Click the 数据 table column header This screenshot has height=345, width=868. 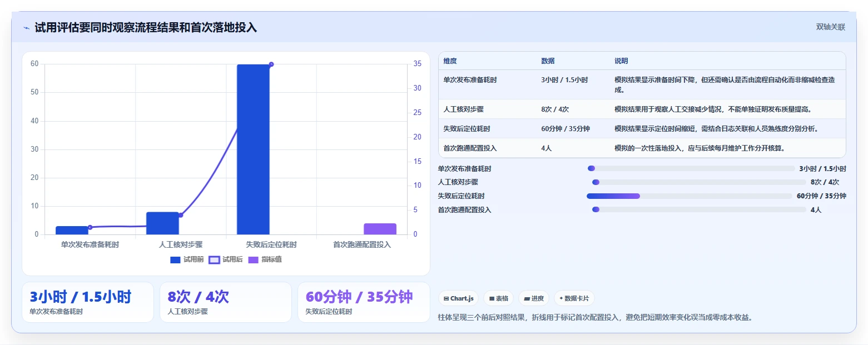tap(548, 61)
